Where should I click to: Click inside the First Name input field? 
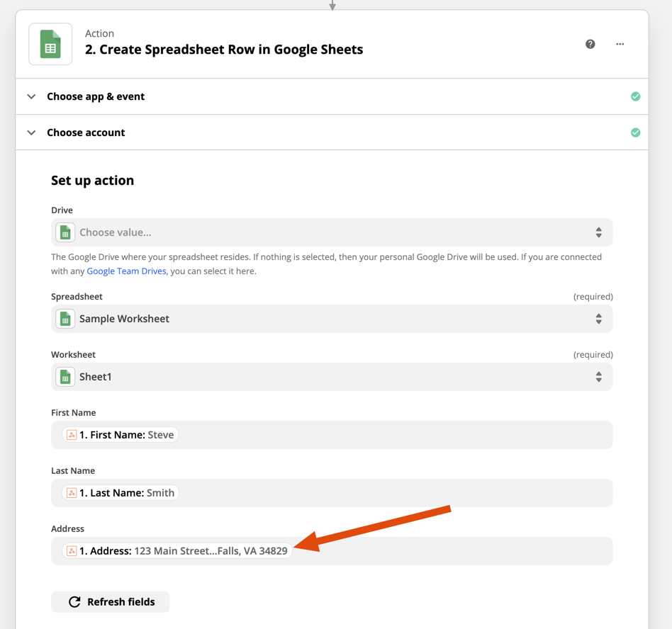tap(332, 435)
